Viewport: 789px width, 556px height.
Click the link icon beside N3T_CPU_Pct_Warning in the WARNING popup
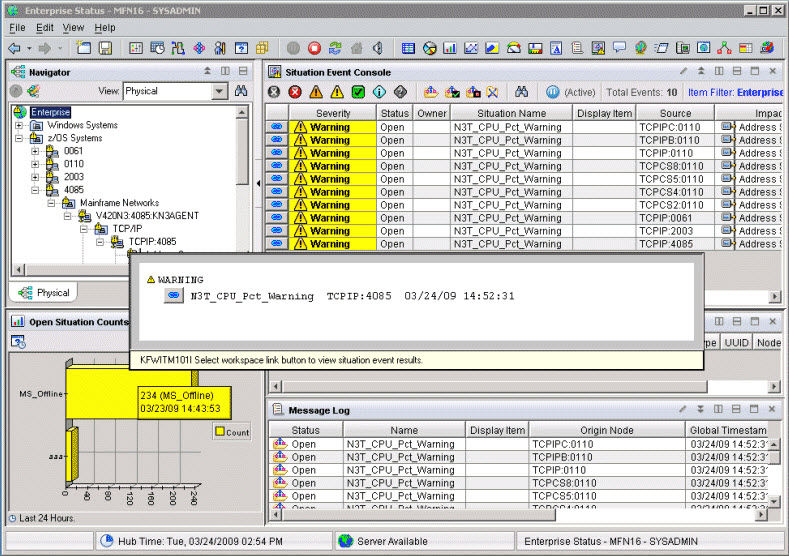(x=174, y=295)
